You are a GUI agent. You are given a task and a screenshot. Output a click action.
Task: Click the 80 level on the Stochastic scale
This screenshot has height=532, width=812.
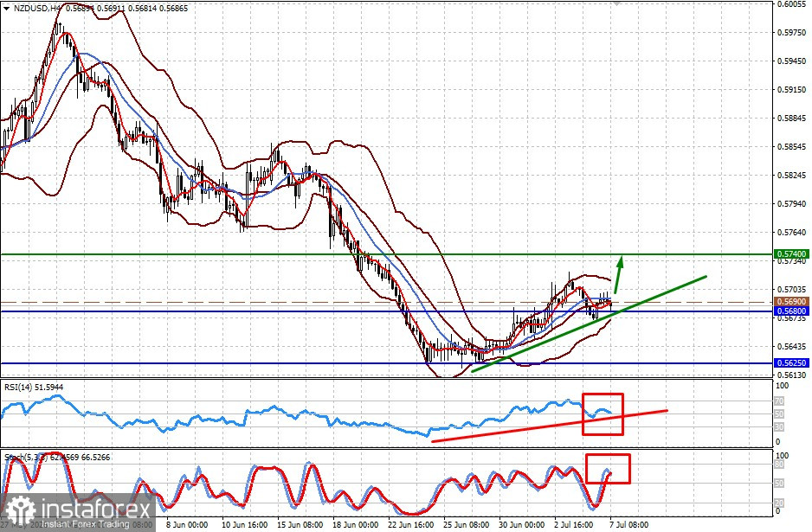(x=779, y=465)
